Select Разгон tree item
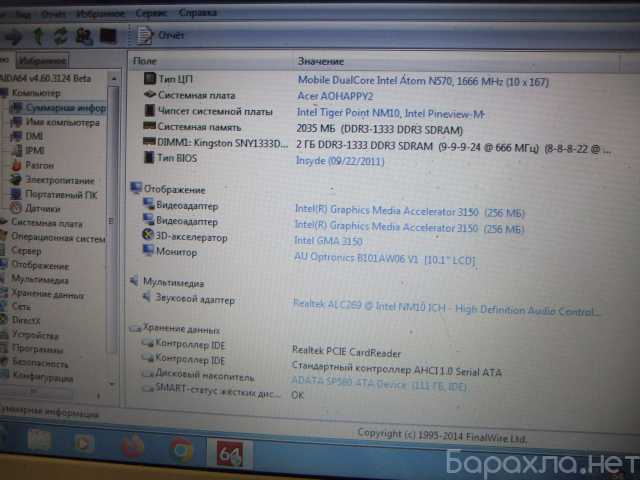This screenshot has width=640, height=480. tap(39, 165)
